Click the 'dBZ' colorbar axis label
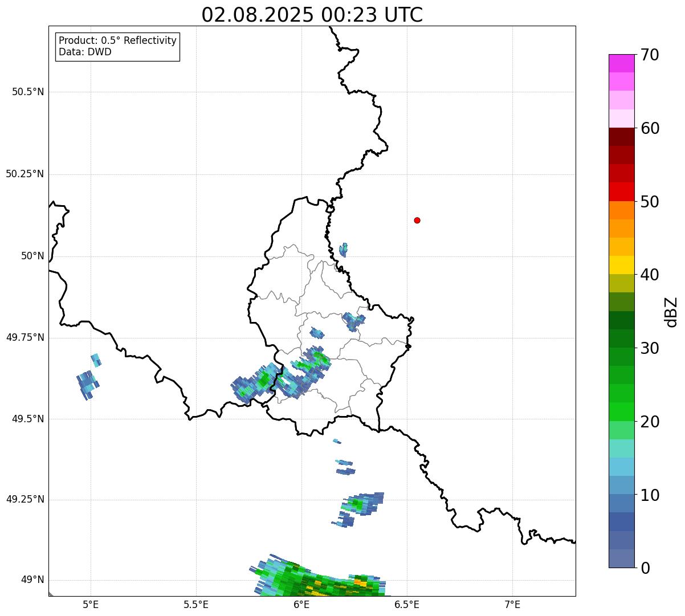The image size is (685, 616). 671,312
